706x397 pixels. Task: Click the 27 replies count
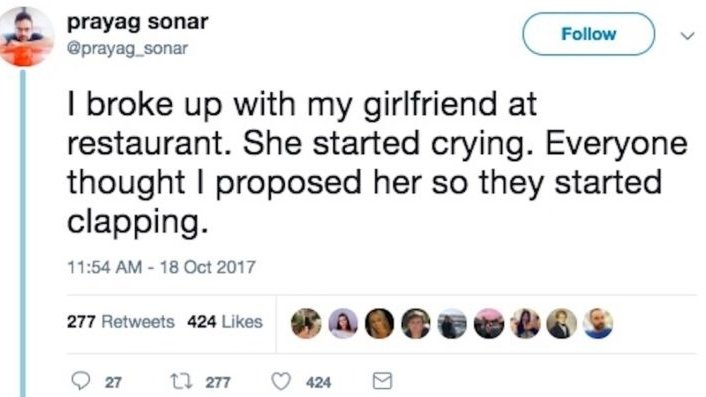pyautogui.click(x=113, y=383)
